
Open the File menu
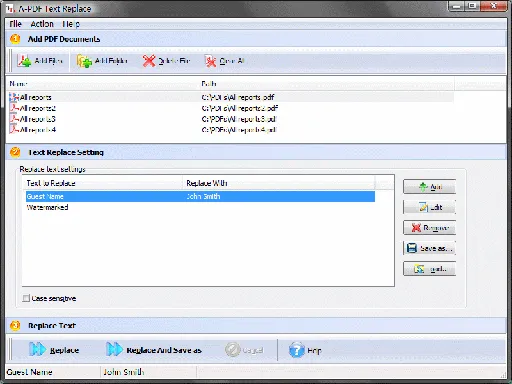(x=15, y=24)
